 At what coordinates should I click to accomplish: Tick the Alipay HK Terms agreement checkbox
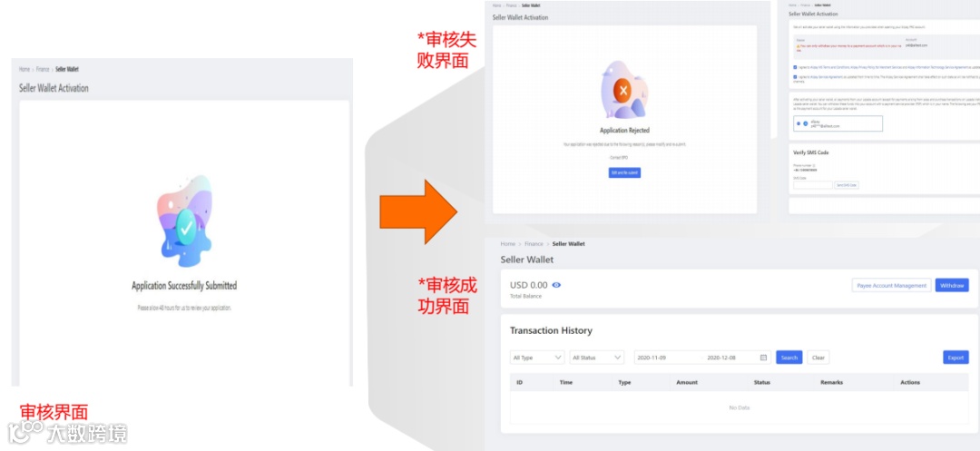(794, 67)
